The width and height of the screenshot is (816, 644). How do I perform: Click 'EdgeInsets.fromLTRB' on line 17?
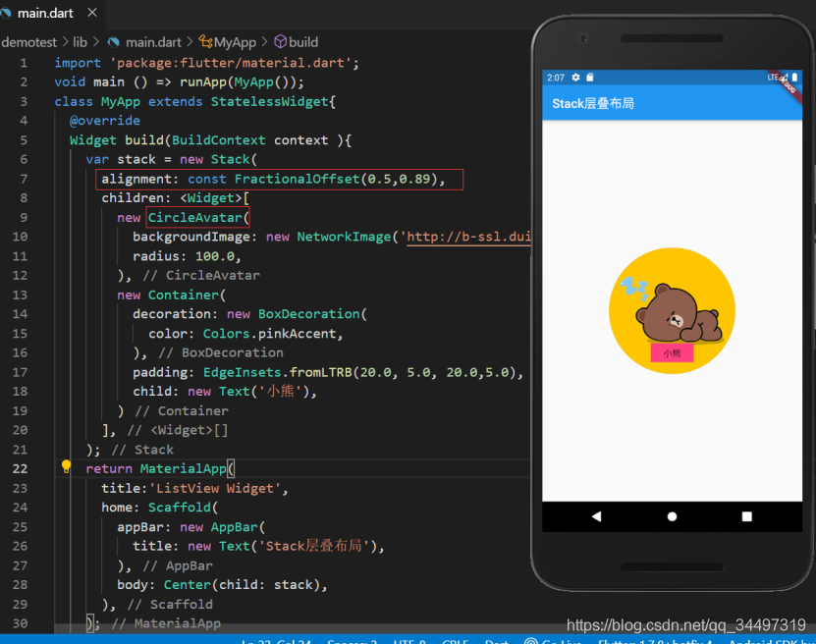point(278,372)
